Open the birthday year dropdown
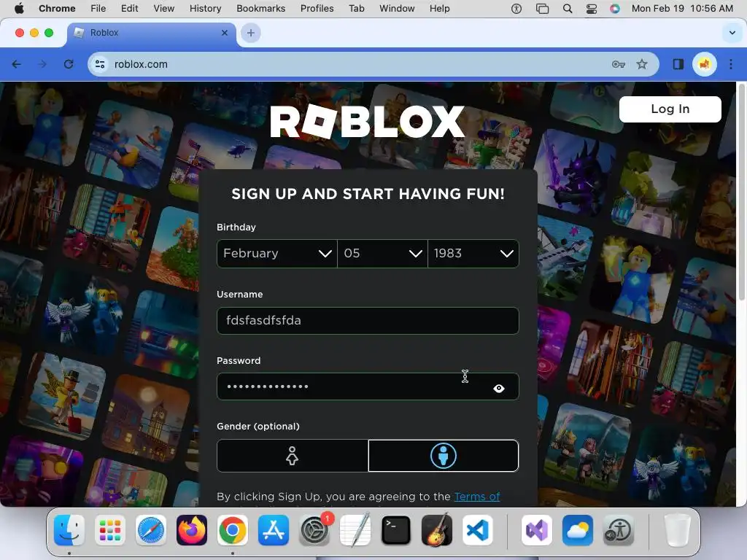The image size is (747, 560). tap(473, 253)
